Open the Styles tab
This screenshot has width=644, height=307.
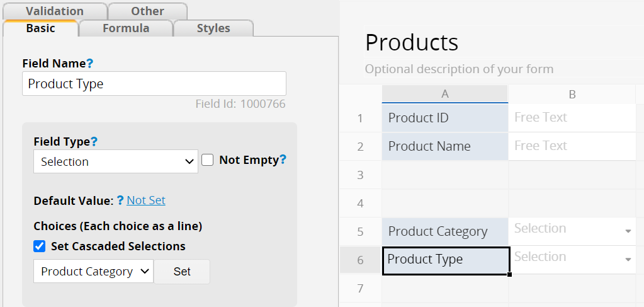point(213,28)
